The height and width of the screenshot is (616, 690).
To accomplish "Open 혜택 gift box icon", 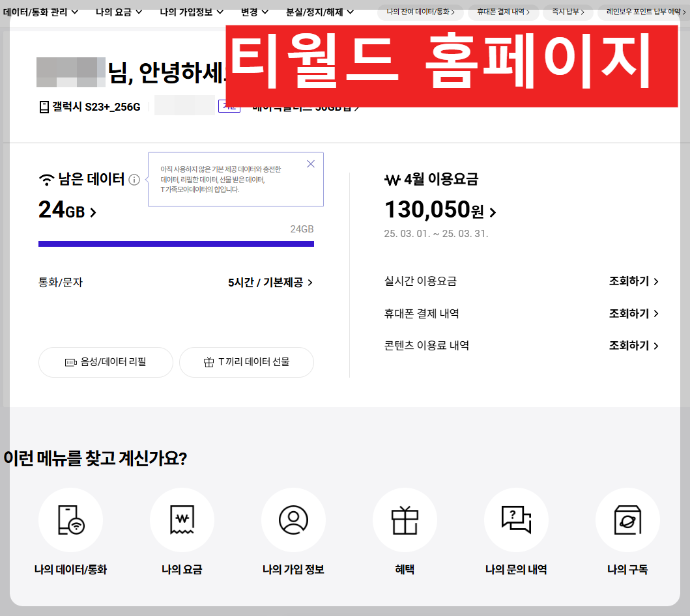I will 405,520.
